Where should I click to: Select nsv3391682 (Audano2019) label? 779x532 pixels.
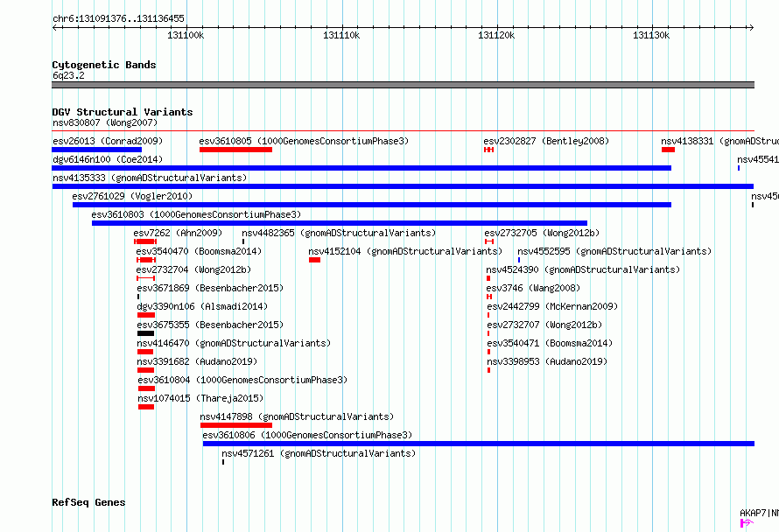click(197, 361)
